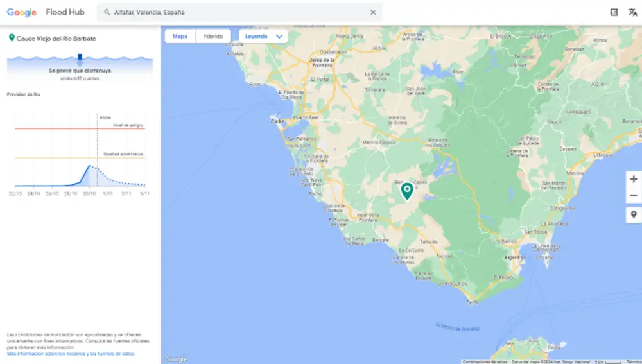642x364 pixels.
Task: Click the data panel icon in header
Action: pos(614,12)
